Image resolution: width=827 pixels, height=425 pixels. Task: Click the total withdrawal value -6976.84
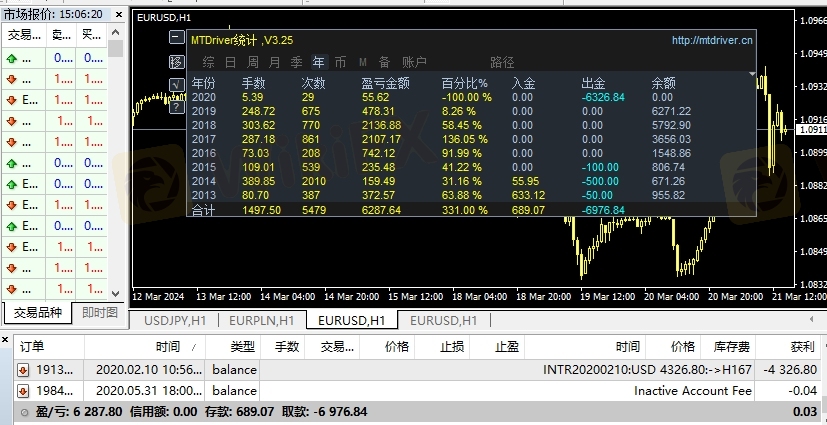(x=603, y=210)
